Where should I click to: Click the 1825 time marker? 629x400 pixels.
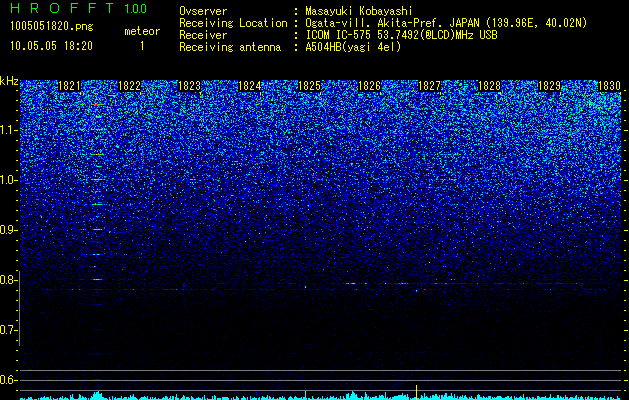coord(310,86)
